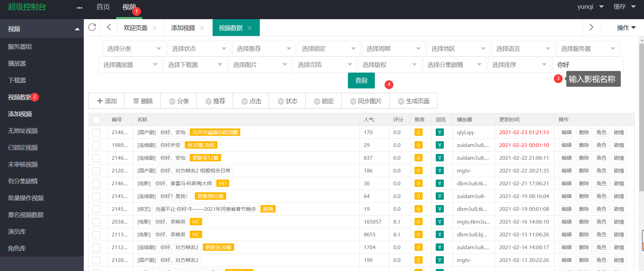The width and height of the screenshot is (644, 271).
Task: Click the right arrow tab scroll icon
Action: click(591, 27)
